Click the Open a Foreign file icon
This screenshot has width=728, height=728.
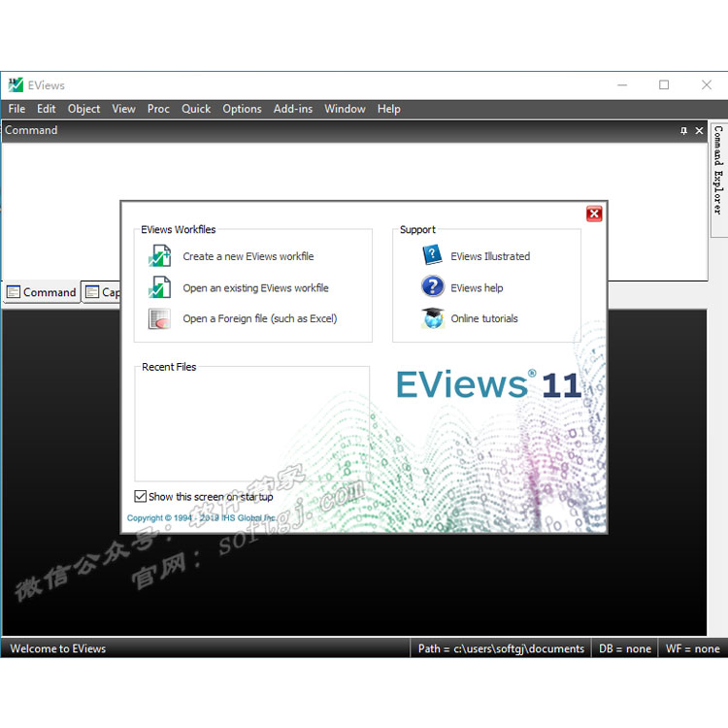[159, 318]
